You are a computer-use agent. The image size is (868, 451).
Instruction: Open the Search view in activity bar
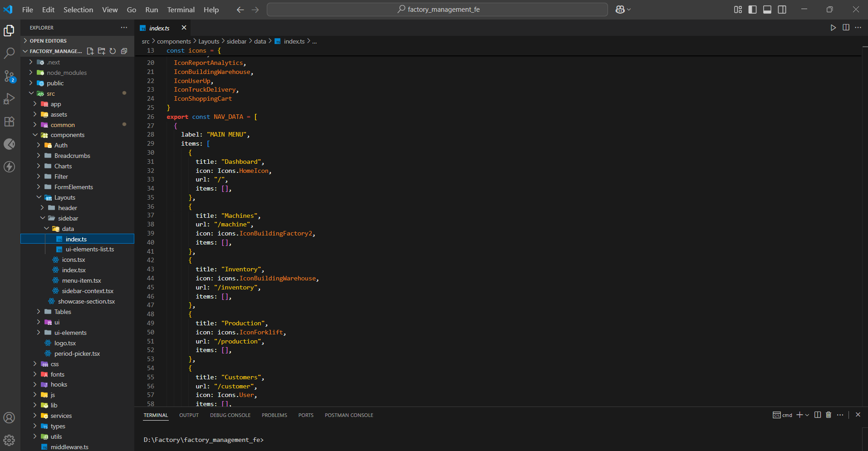pyautogui.click(x=9, y=53)
